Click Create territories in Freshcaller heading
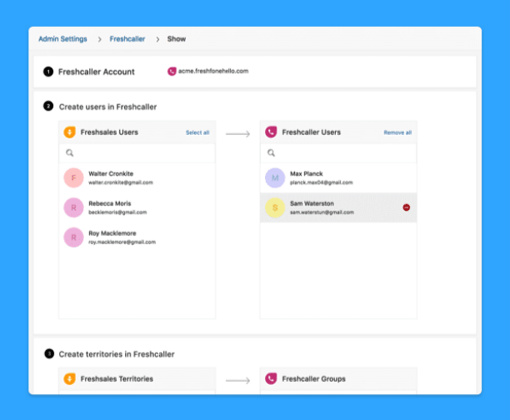The height and width of the screenshot is (420, 510). point(117,354)
